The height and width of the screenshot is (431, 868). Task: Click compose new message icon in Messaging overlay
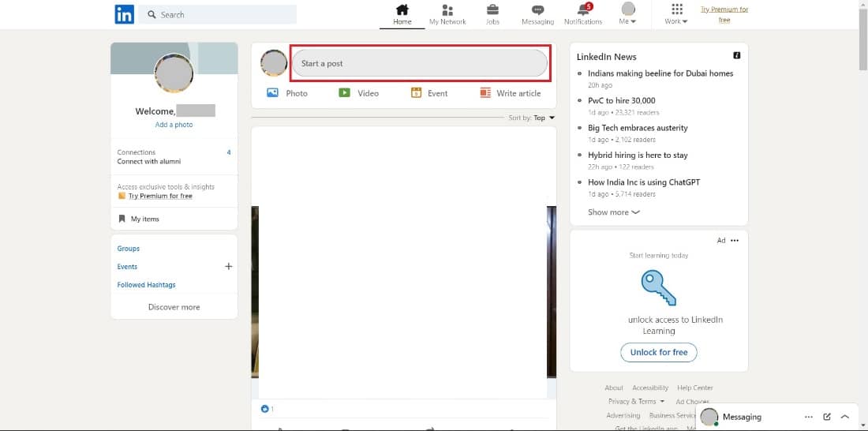click(x=827, y=417)
